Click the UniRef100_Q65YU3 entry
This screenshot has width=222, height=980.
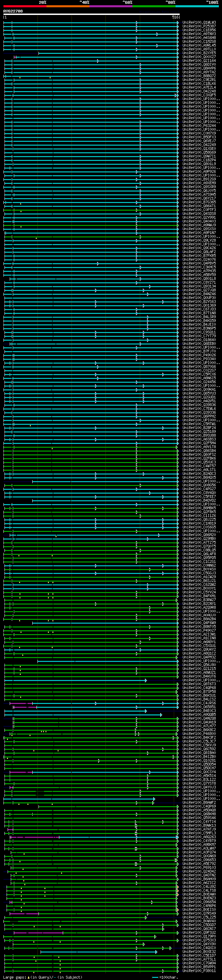click(x=199, y=393)
